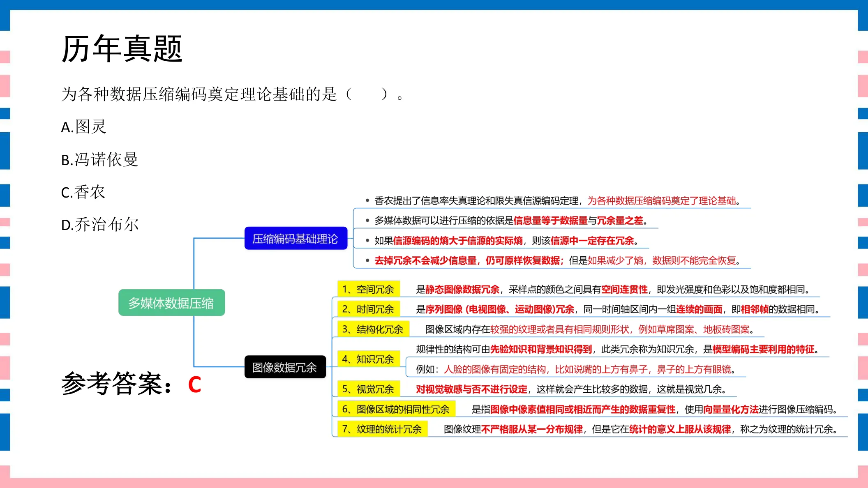Click the yellow 6、图像区域的相同性冗余 label

[x=396, y=409]
